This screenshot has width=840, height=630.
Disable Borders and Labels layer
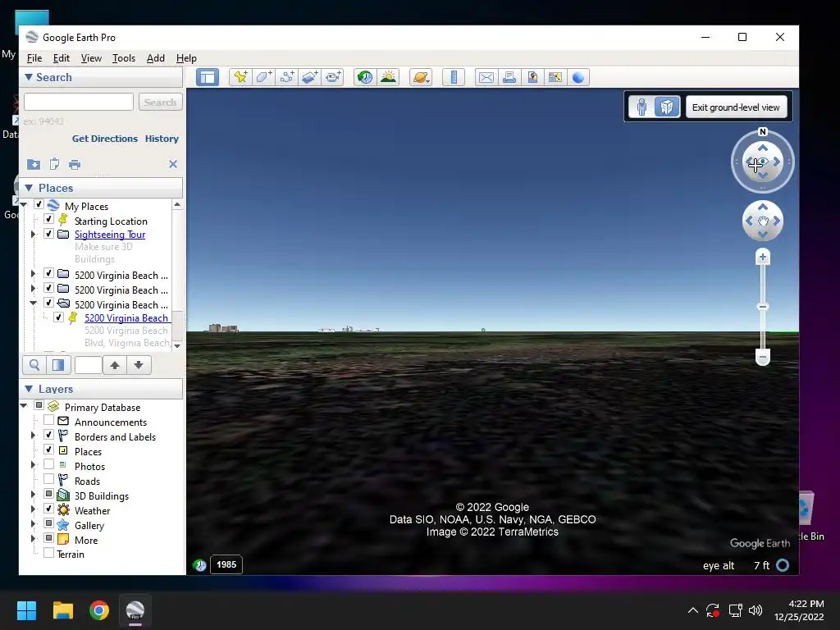pos(48,435)
